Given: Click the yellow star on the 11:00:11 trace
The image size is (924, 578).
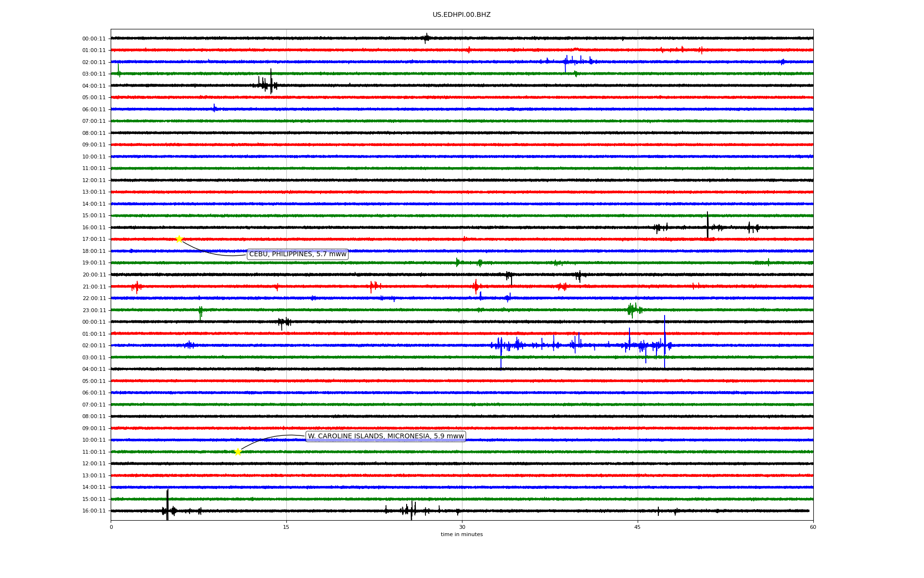Looking at the screenshot, I should tap(238, 452).
